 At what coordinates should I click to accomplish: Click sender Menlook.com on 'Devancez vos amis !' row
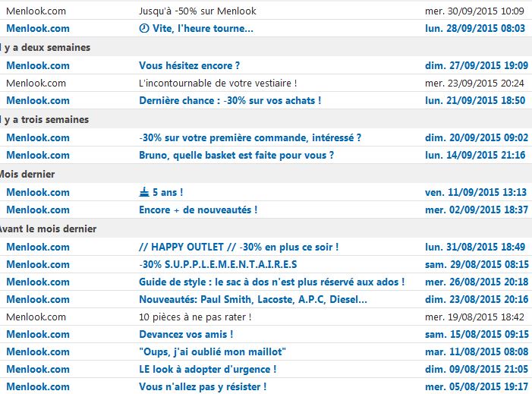[38, 334]
